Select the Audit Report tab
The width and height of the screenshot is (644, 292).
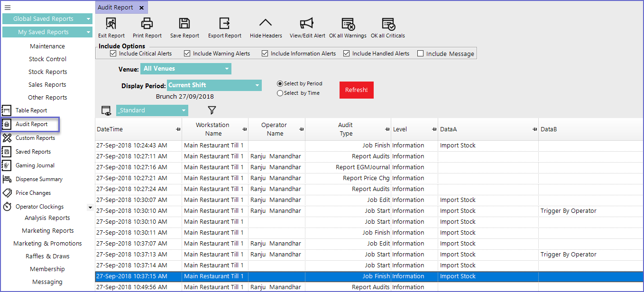(116, 8)
